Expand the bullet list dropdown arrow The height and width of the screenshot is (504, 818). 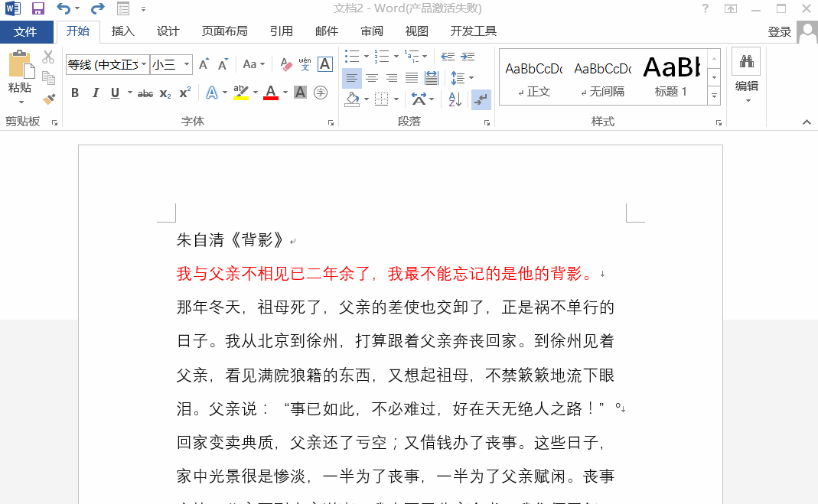[367, 57]
